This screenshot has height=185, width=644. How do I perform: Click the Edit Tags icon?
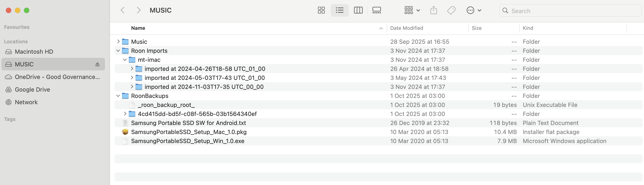point(451,10)
